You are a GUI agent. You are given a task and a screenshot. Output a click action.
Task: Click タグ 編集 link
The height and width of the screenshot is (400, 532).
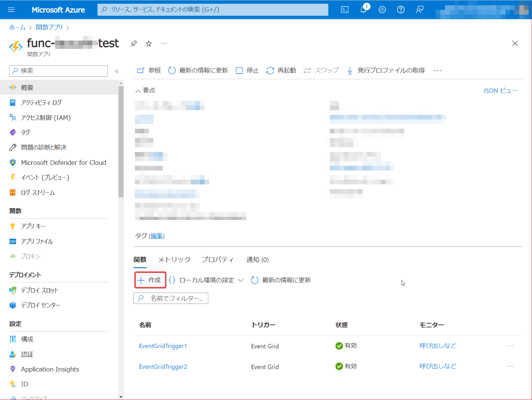(x=157, y=236)
